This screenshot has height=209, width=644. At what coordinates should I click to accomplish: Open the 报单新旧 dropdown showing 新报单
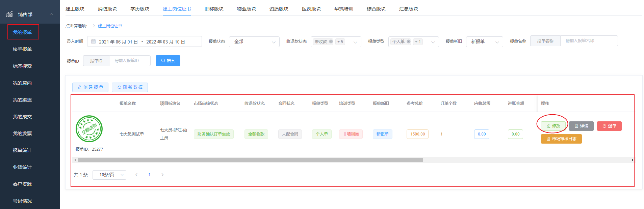tap(484, 42)
